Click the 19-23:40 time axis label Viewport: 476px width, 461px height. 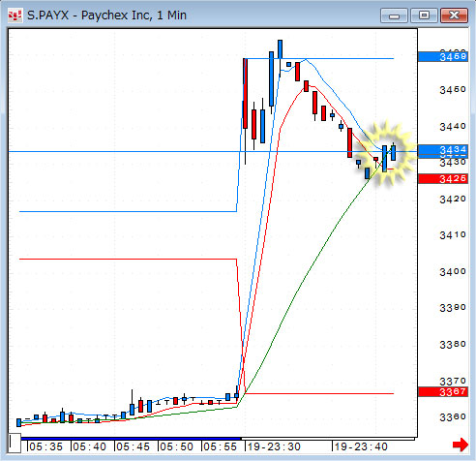click(x=361, y=446)
